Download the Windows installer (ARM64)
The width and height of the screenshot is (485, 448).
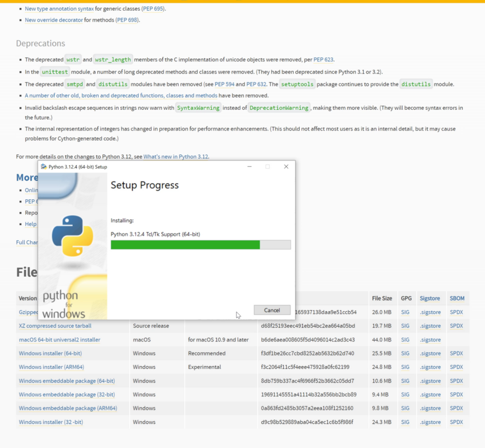click(x=51, y=367)
